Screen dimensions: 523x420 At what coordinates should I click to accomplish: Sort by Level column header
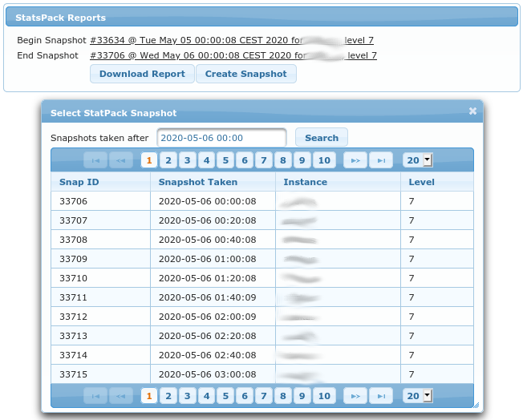click(437, 182)
